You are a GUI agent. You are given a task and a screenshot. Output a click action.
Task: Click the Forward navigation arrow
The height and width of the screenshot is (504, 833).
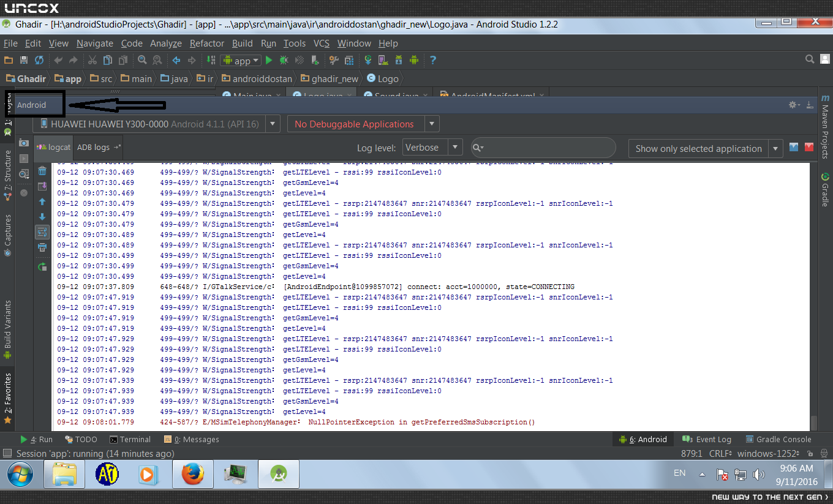click(x=192, y=60)
